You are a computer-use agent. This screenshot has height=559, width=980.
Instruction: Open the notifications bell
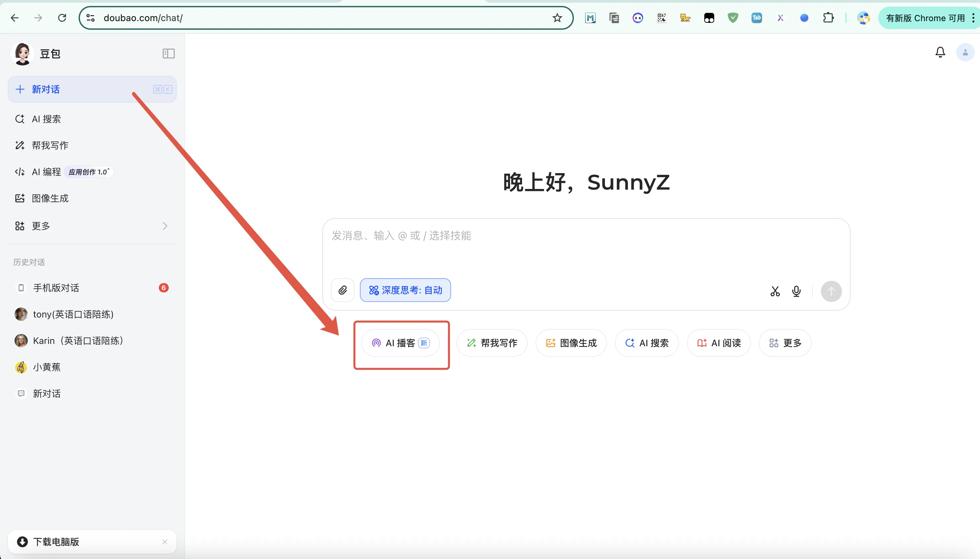pos(940,52)
